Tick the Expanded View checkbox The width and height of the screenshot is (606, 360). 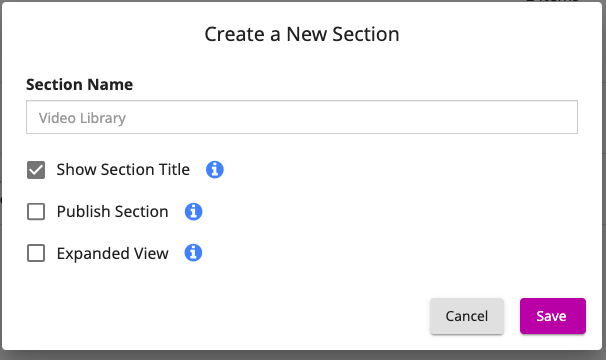pyautogui.click(x=36, y=253)
